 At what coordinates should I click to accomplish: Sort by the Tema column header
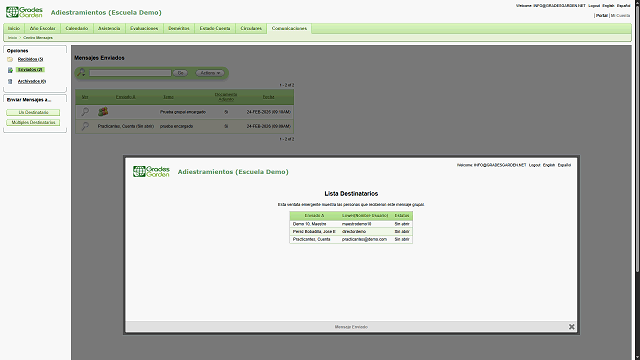point(168,97)
